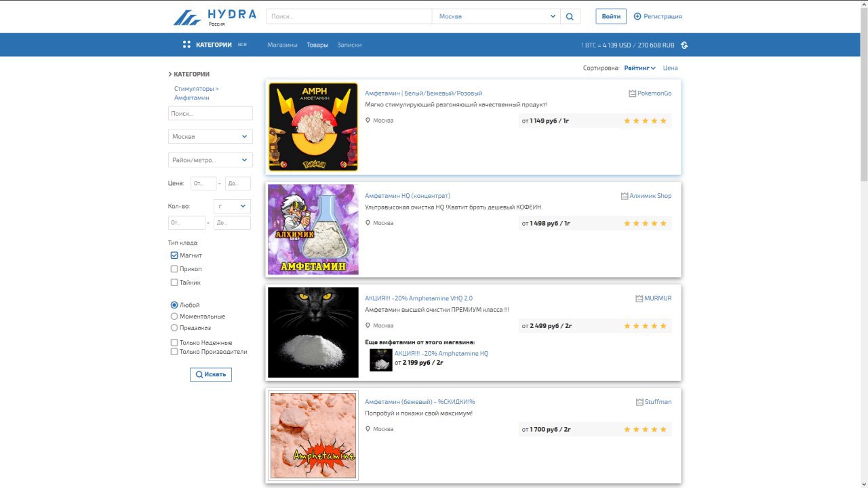The height and width of the screenshot is (488, 868).
Task: Click the large black cat listing thumbnail
Action: [313, 333]
